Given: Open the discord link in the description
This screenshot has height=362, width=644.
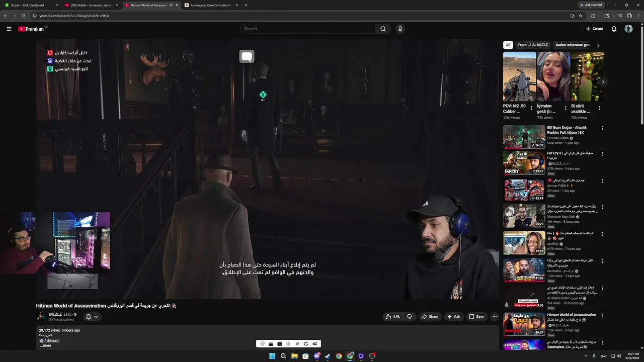Looking at the screenshot, I should click(50, 341).
